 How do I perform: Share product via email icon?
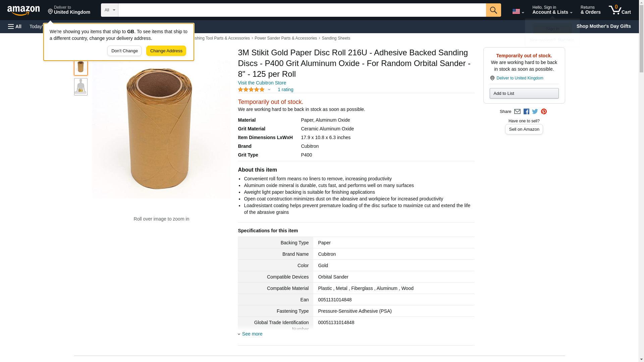(517, 112)
